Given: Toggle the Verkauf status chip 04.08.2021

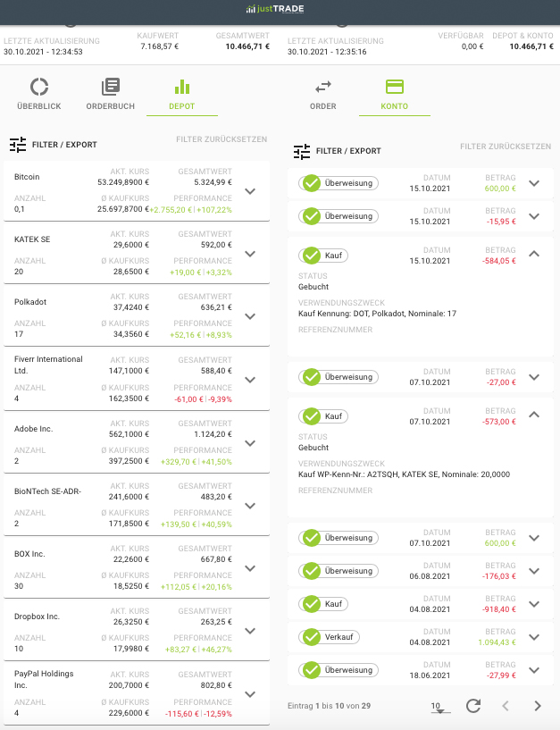Looking at the screenshot, I should (329, 637).
